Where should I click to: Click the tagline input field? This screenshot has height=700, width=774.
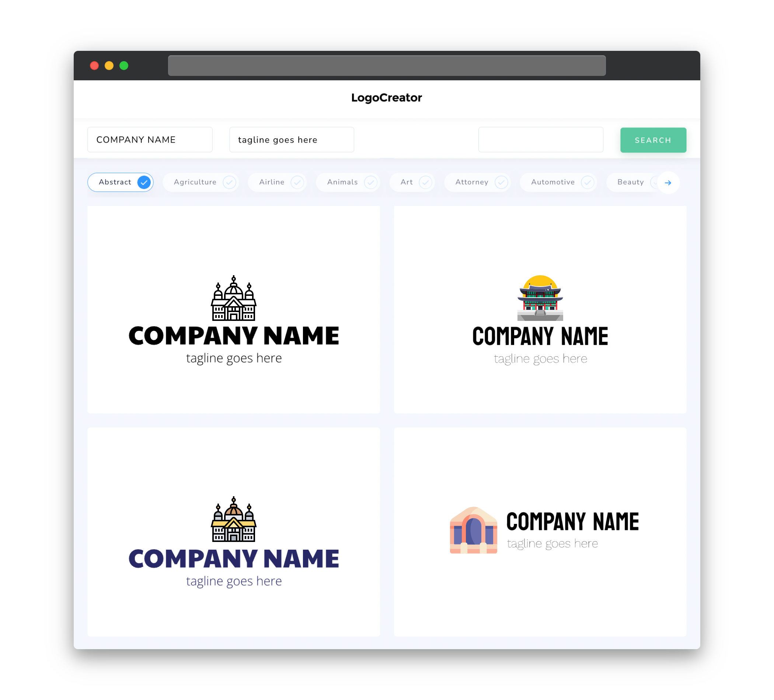[292, 140]
